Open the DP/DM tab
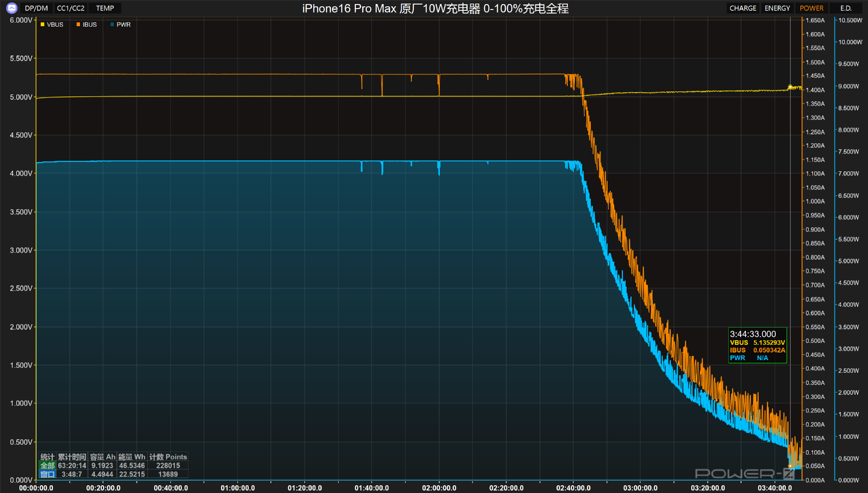868x493 pixels. [x=36, y=8]
